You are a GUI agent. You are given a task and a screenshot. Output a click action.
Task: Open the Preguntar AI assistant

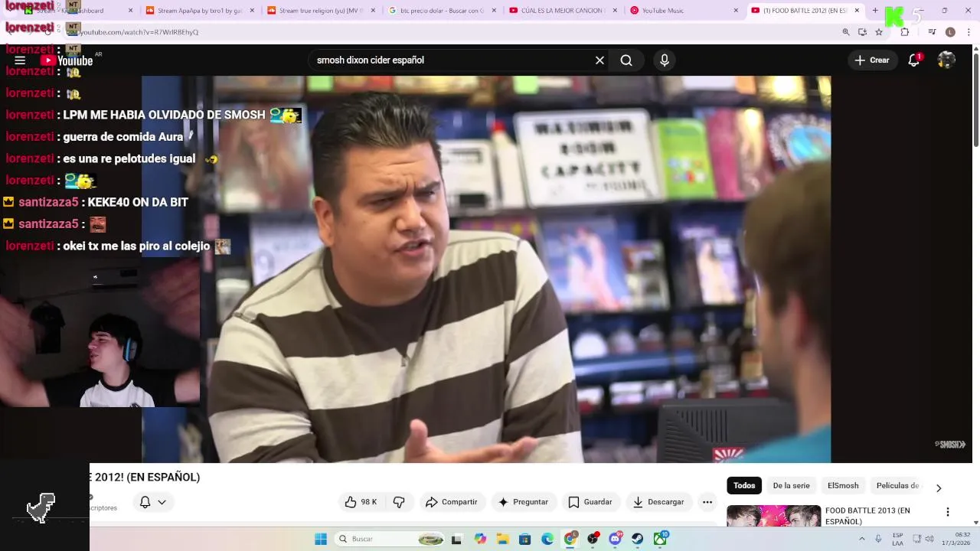tap(524, 502)
